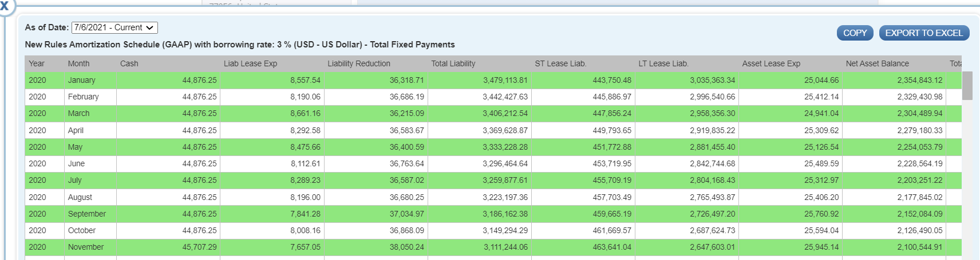Click August Net Asset Balance 2,177,845.02
This screenshot has width=980, height=260.
tap(920, 197)
